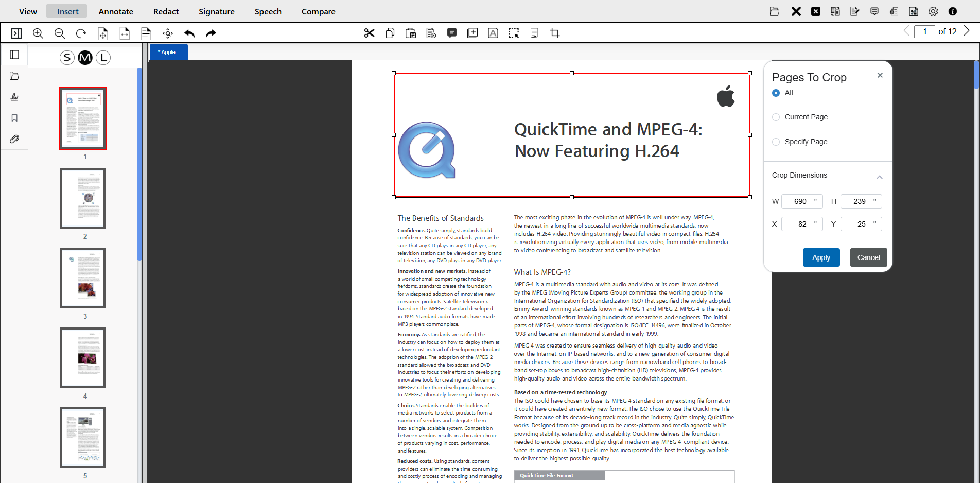Image resolution: width=980 pixels, height=483 pixels.
Task: Cancel the crop dialog
Action: tap(868, 257)
